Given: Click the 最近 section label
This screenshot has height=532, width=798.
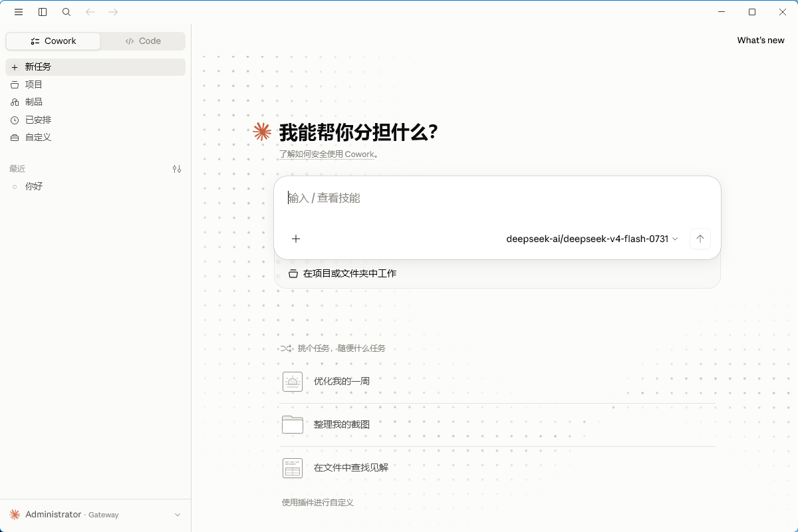Looking at the screenshot, I should (x=17, y=169).
